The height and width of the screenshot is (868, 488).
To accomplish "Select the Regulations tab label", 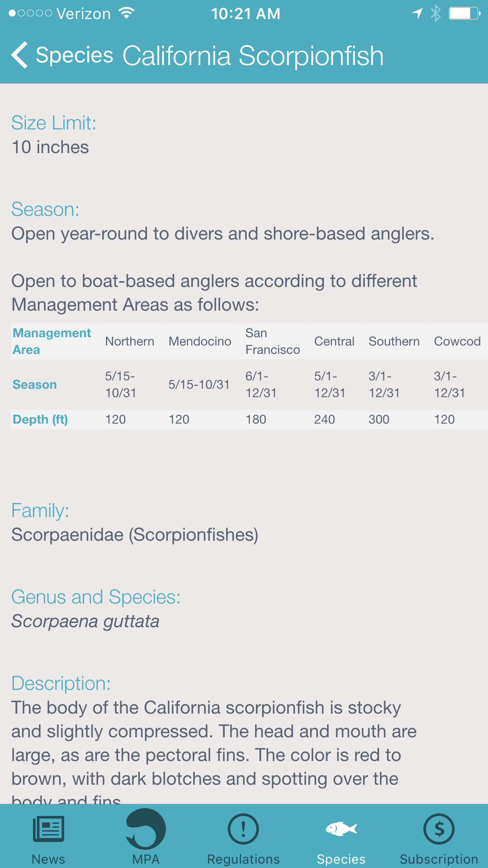I will point(243,859).
